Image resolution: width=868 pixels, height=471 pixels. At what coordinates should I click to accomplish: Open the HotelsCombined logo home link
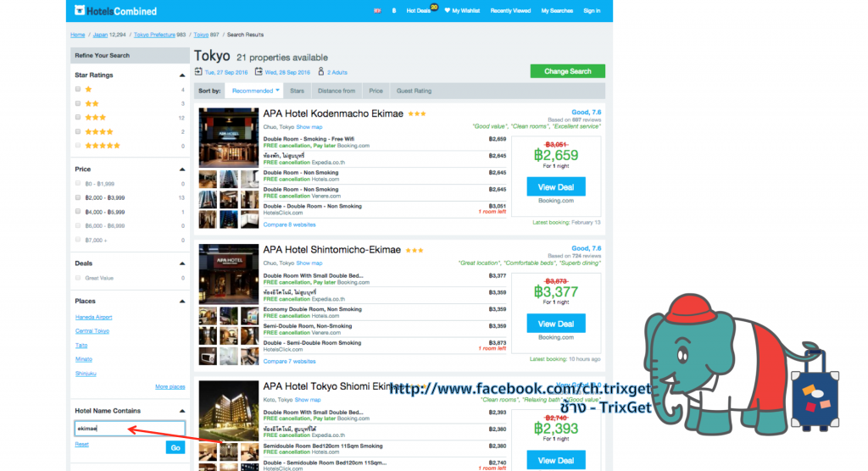click(x=115, y=10)
